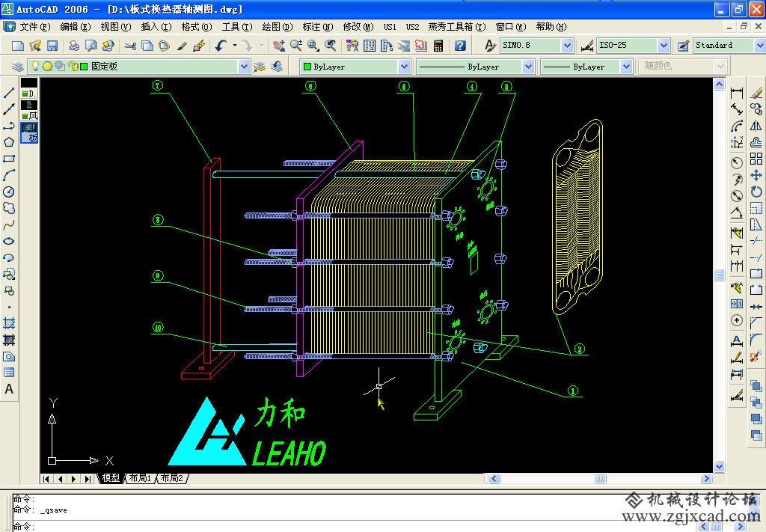Toggle the lock icon for 固定板 layer
This screenshot has height=532, width=766.
point(73,66)
